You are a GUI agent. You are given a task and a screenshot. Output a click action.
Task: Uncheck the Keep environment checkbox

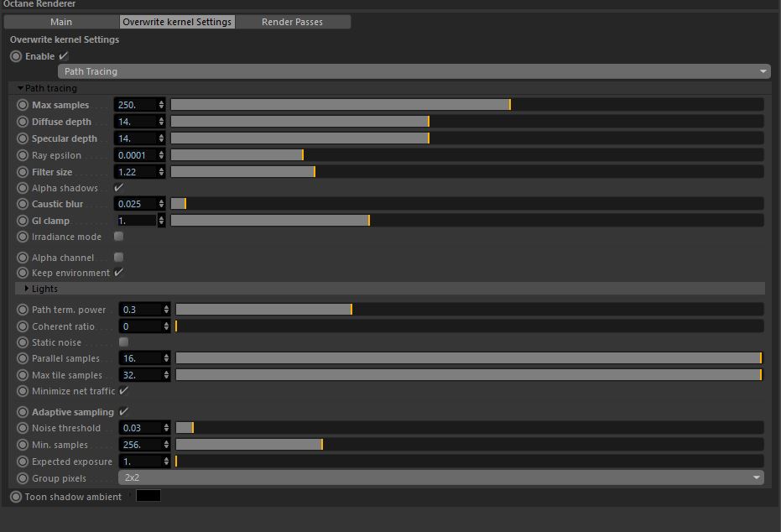pyautogui.click(x=118, y=272)
